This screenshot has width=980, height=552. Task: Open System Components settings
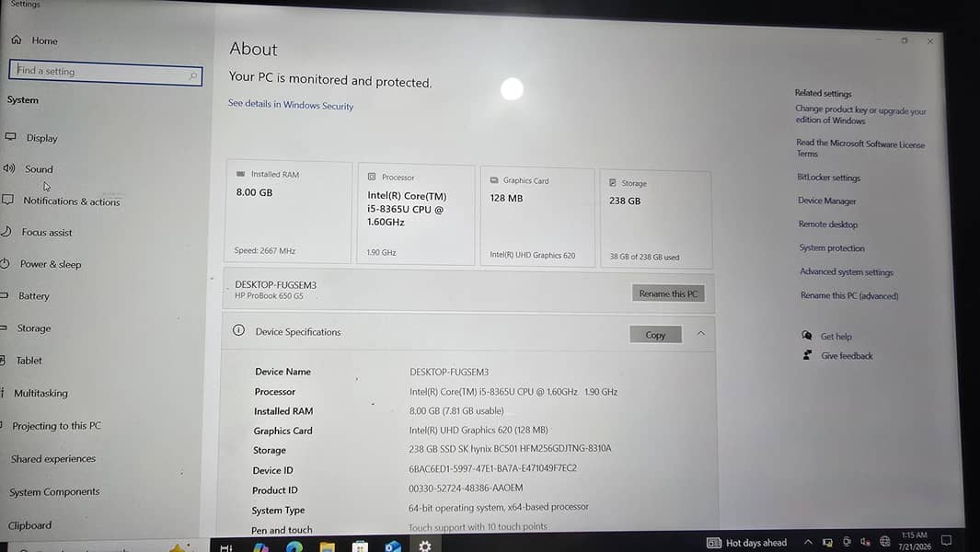pos(54,492)
